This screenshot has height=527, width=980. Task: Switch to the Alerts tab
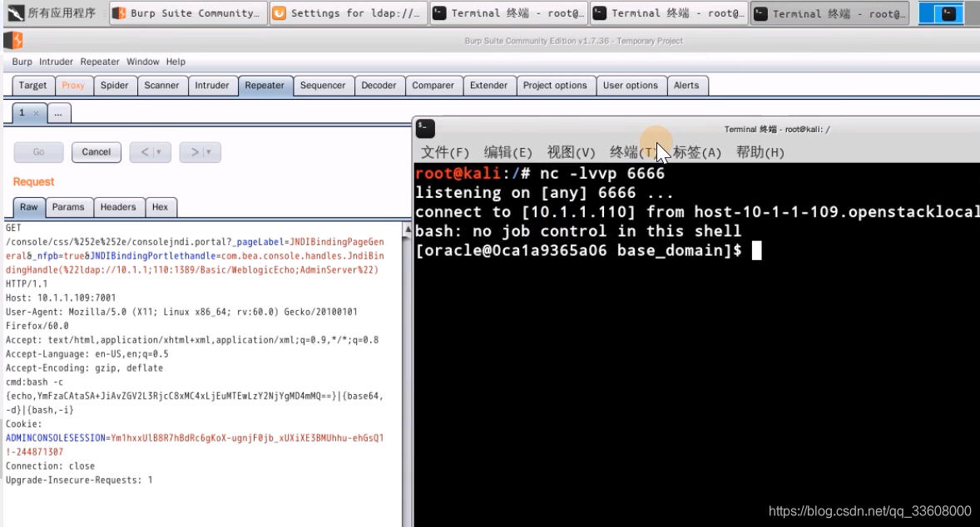tap(686, 86)
